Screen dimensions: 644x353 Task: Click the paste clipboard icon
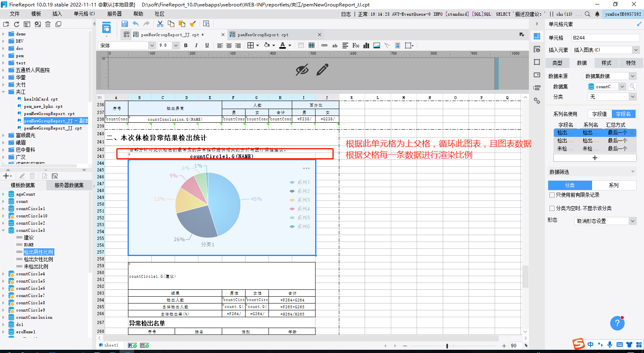182,24
